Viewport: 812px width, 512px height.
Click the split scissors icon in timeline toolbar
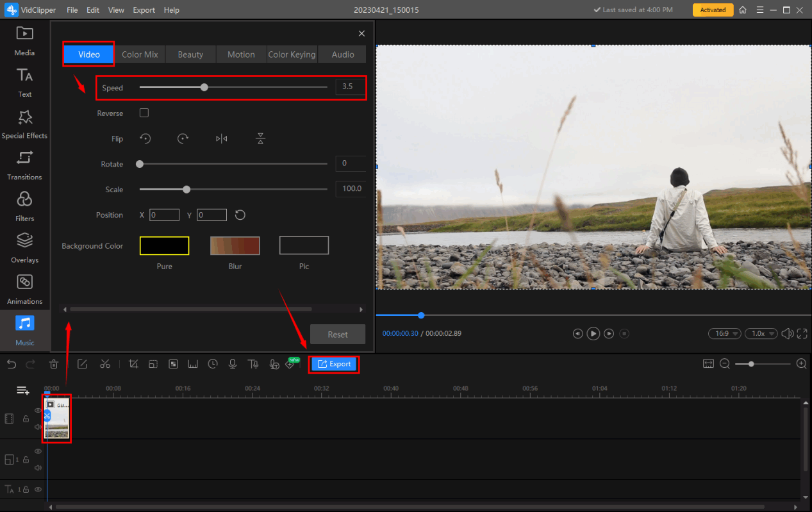(105, 364)
